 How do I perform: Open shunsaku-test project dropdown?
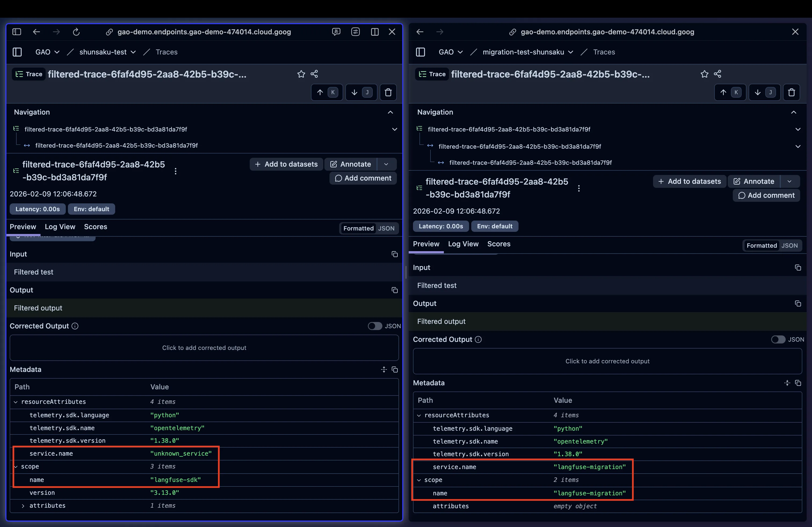pyautogui.click(x=108, y=52)
